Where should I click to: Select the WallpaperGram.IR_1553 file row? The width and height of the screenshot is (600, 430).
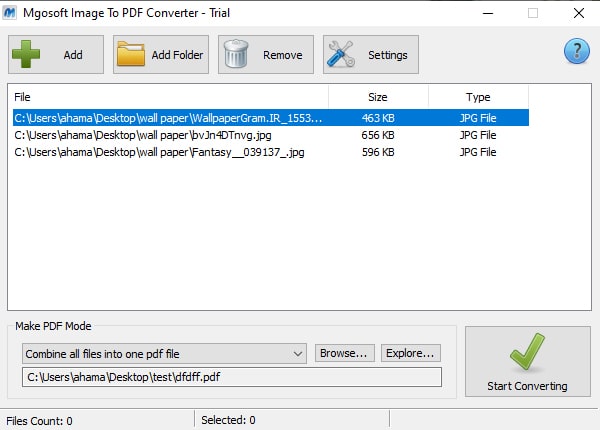coord(271,118)
